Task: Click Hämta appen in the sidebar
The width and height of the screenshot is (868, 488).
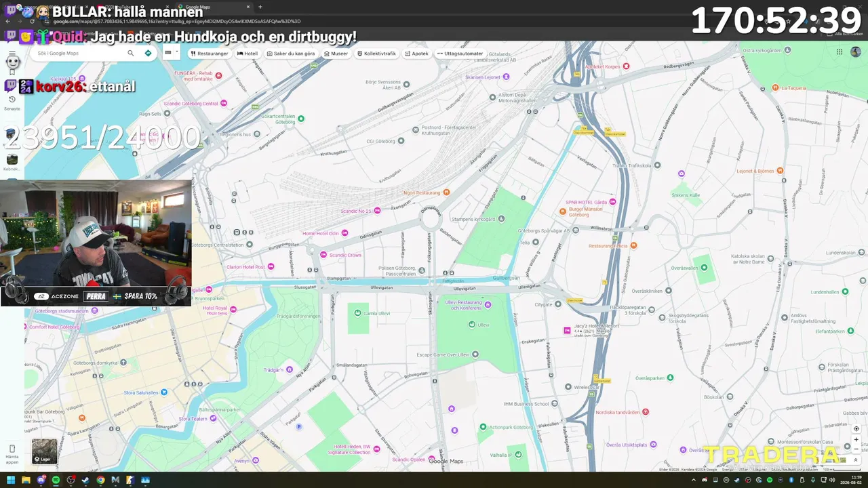Action: (x=12, y=453)
